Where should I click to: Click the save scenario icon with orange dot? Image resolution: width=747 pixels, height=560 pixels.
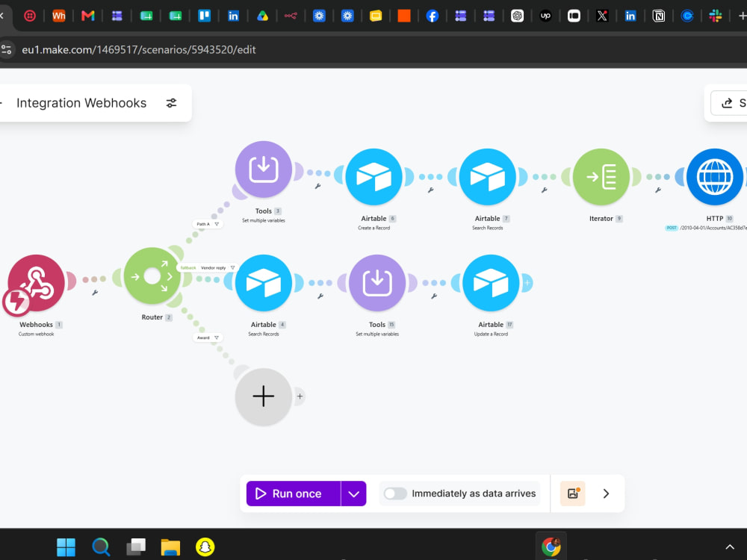pos(573,494)
